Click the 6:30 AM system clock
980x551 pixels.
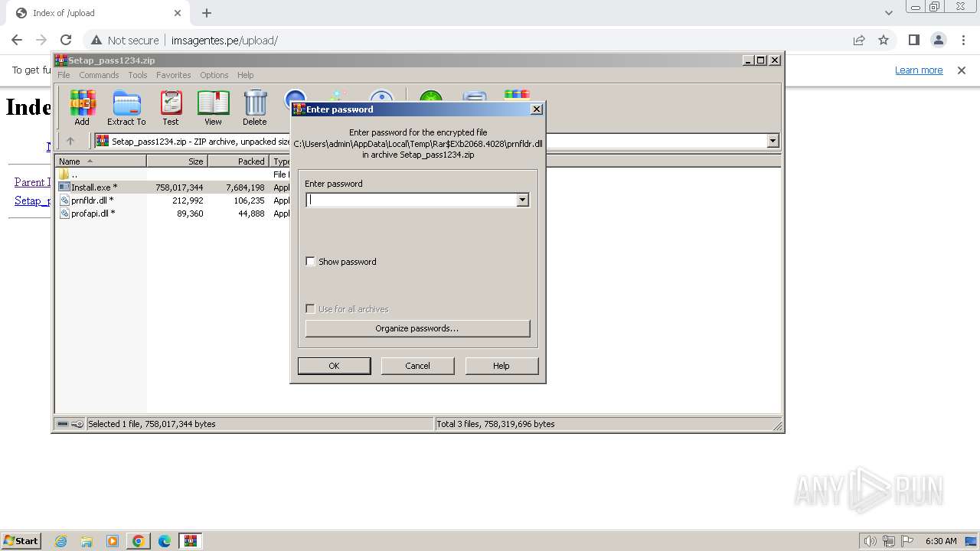(941, 541)
